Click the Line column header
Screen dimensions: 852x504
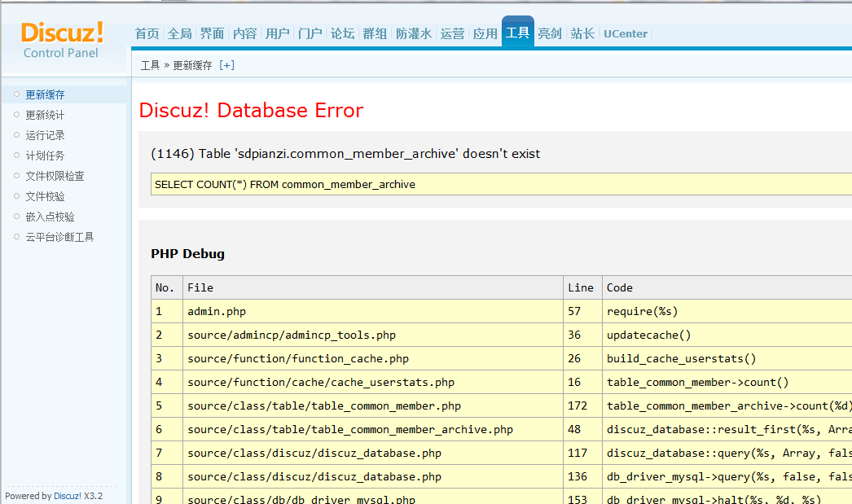coord(581,288)
